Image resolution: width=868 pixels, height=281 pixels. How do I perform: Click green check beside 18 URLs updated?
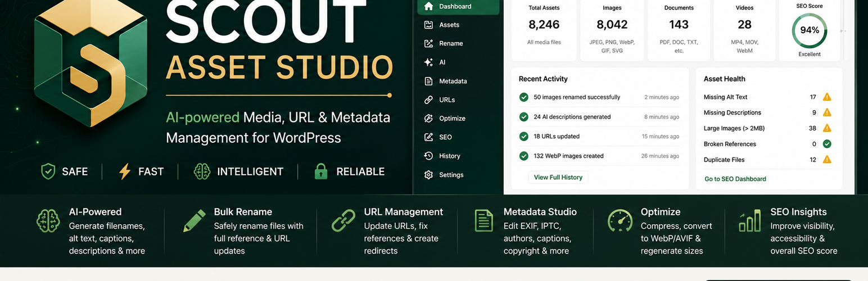[524, 136]
